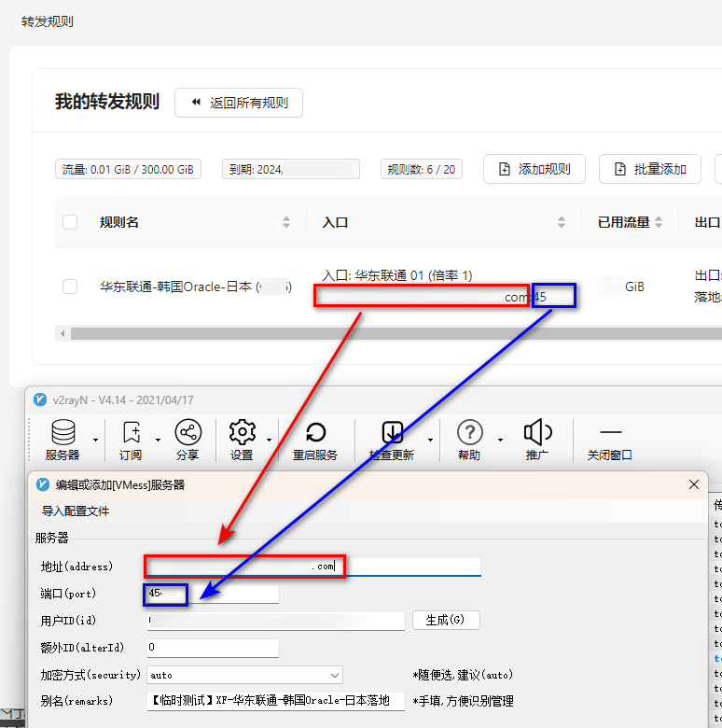
Task: Click the rewind icon in 返回所有规则
Action: point(196,102)
